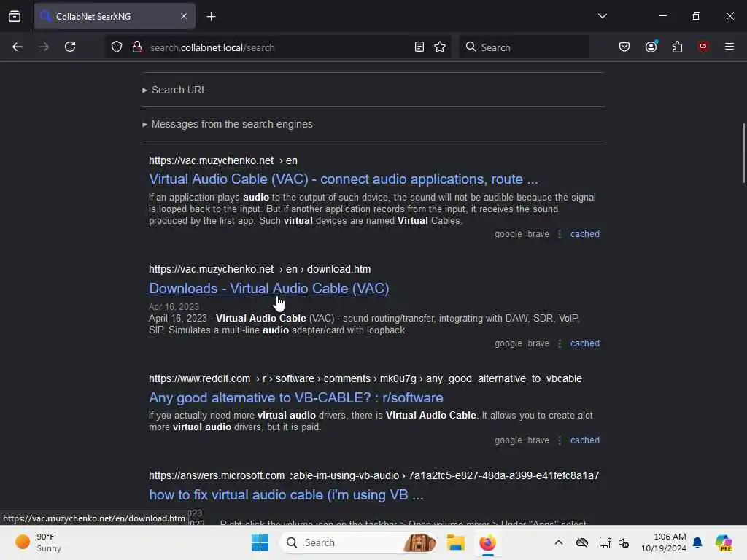The width and height of the screenshot is (747, 560).
Task: Open how to fix virtual audio cable result
Action: click(x=286, y=495)
